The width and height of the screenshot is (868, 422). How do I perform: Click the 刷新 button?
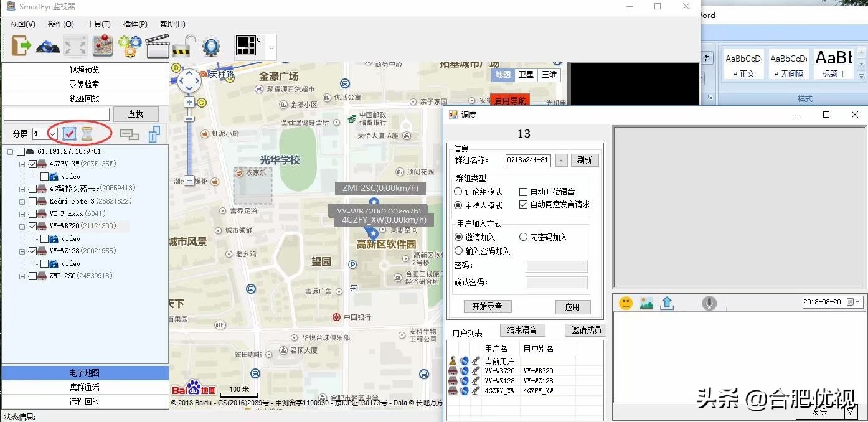click(584, 160)
